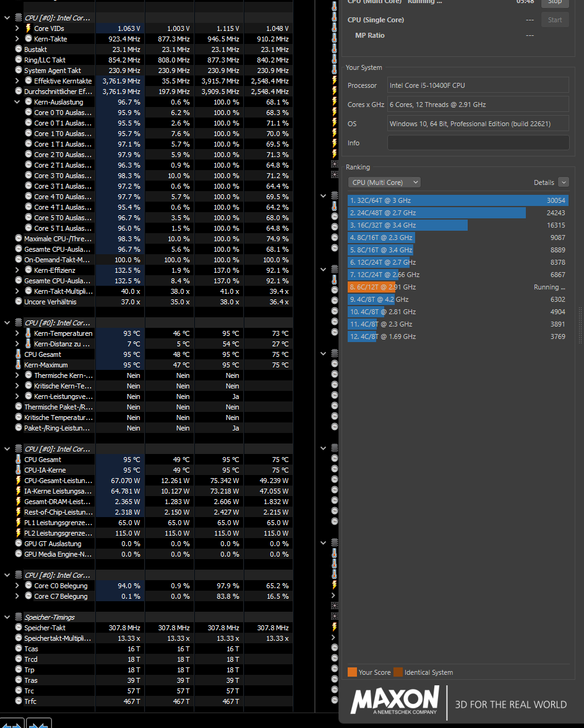Expand the Thermische Kern-... row
584x728 pixels.
tap(17, 375)
